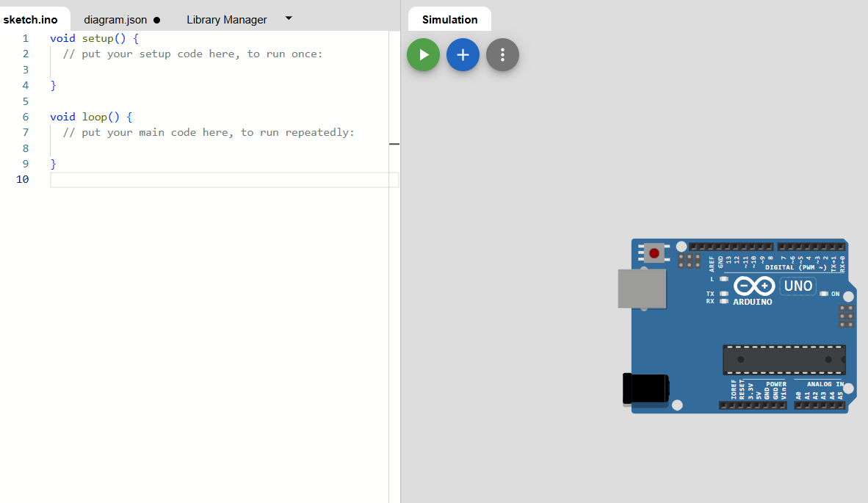Image resolution: width=868 pixels, height=503 pixels.
Task: Add a new part using the blue plus icon
Action: (463, 54)
